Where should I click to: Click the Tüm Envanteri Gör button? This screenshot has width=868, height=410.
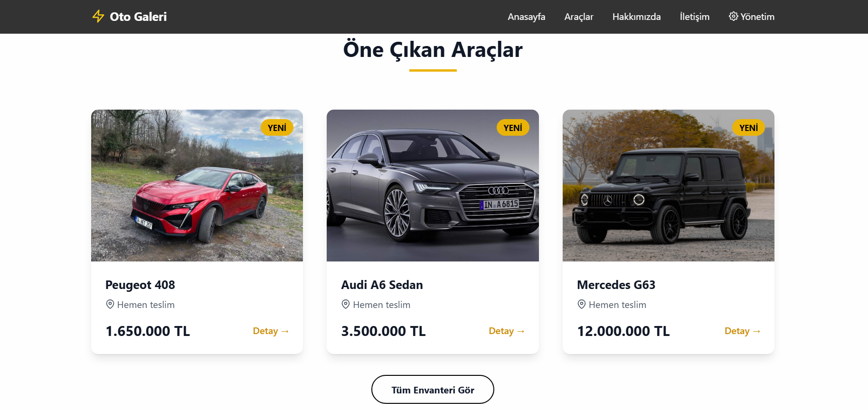[433, 390]
